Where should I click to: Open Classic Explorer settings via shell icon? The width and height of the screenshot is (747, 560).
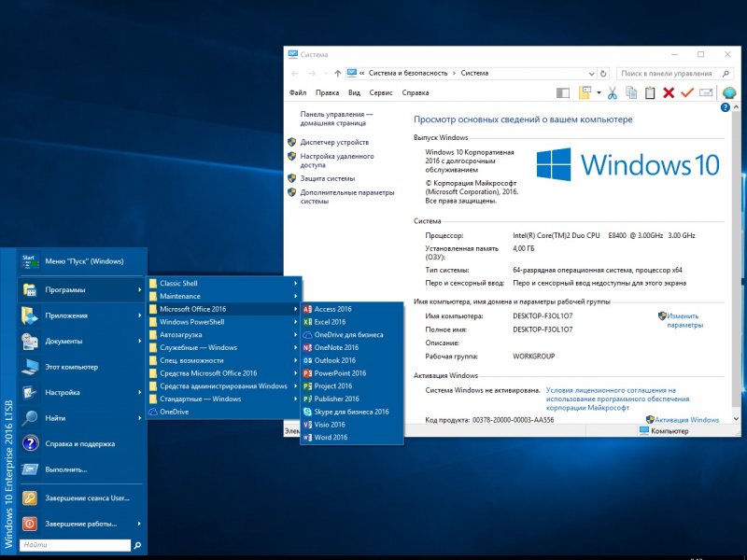click(729, 92)
